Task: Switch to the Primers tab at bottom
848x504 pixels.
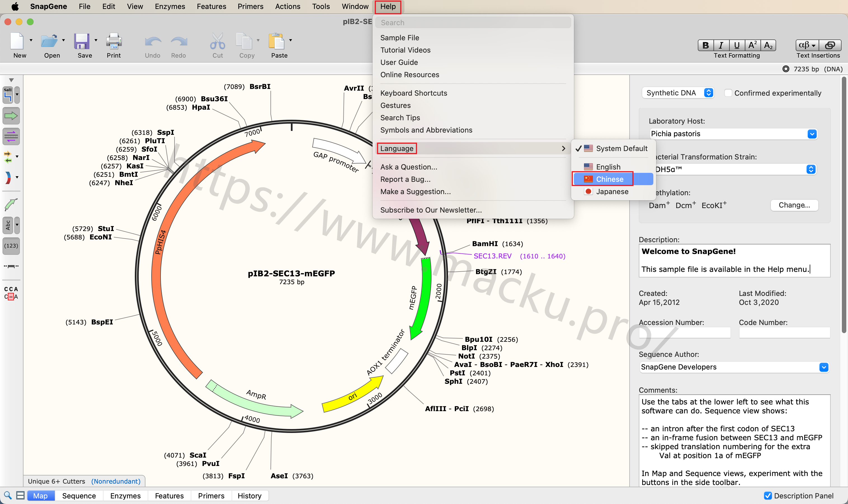Action: (211, 496)
